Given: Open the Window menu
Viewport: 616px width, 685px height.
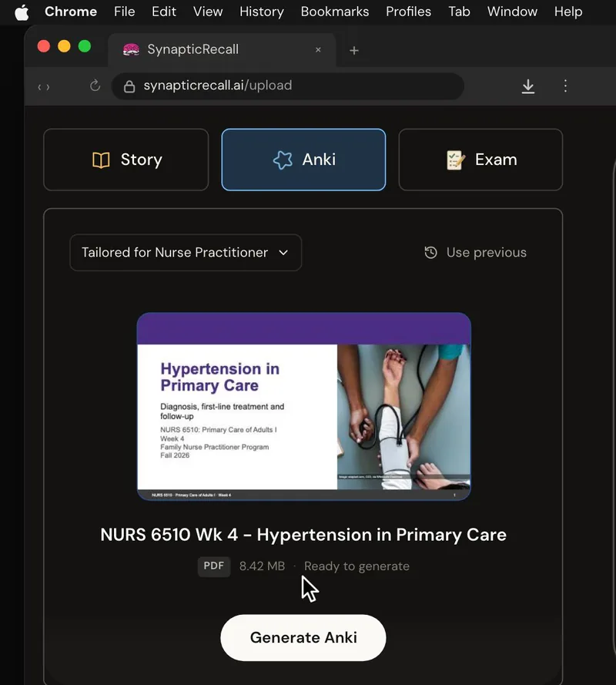Looking at the screenshot, I should pyautogui.click(x=512, y=12).
